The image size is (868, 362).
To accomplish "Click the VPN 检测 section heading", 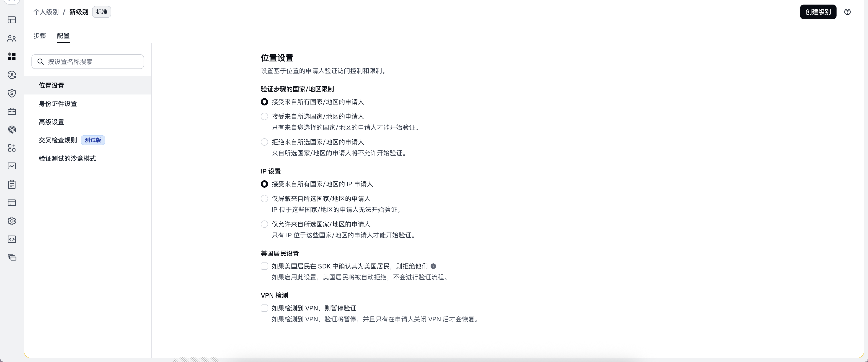I will tap(274, 295).
